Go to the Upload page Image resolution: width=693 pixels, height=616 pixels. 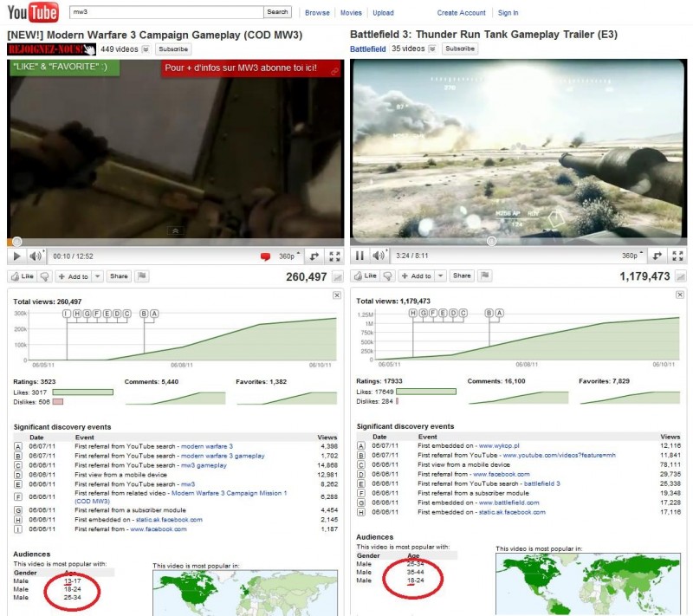click(383, 13)
